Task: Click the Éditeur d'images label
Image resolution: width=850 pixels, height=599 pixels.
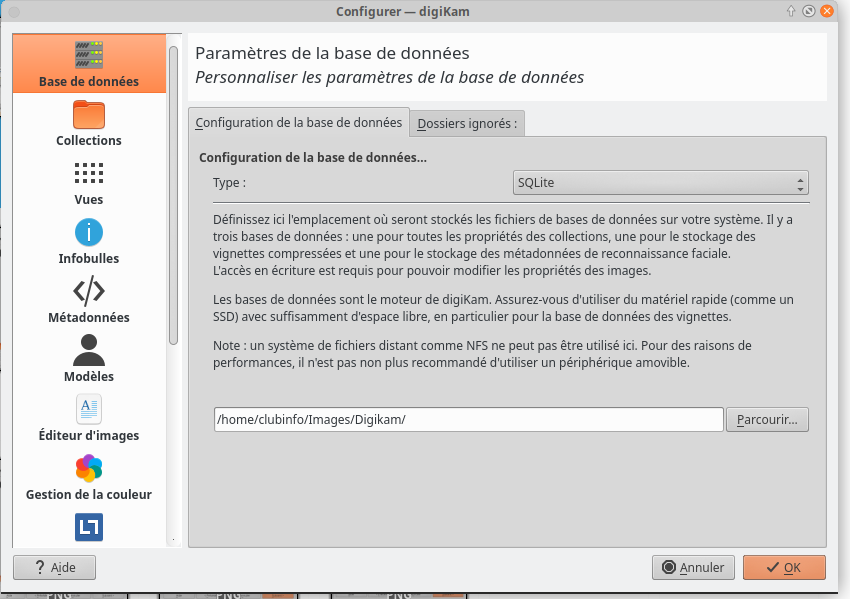Action: coord(89,435)
